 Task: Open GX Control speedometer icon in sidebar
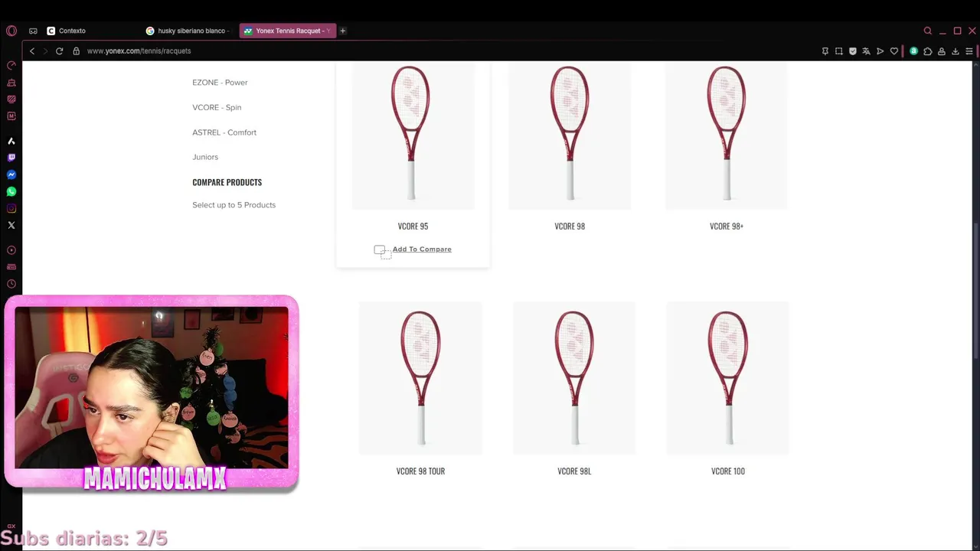(x=11, y=65)
